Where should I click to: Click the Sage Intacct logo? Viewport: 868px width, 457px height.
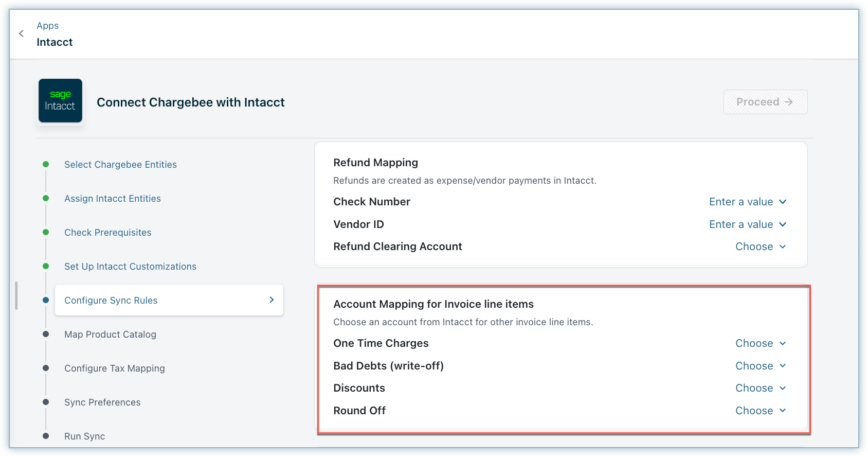tap(60, 101)
